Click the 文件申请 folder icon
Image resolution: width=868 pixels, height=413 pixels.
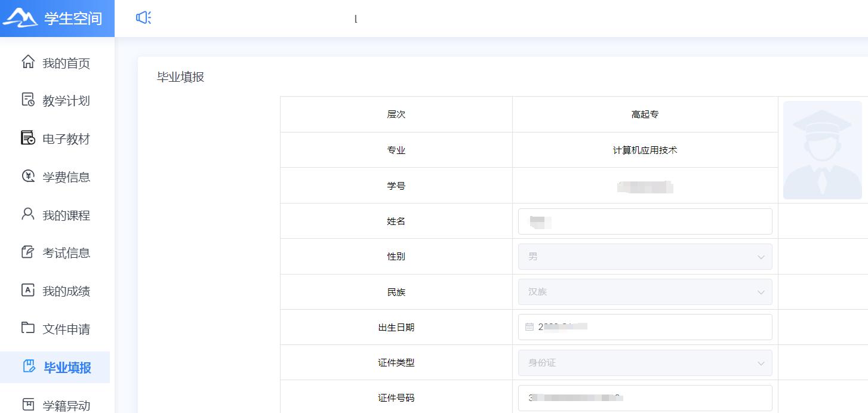tap(28, 328)
